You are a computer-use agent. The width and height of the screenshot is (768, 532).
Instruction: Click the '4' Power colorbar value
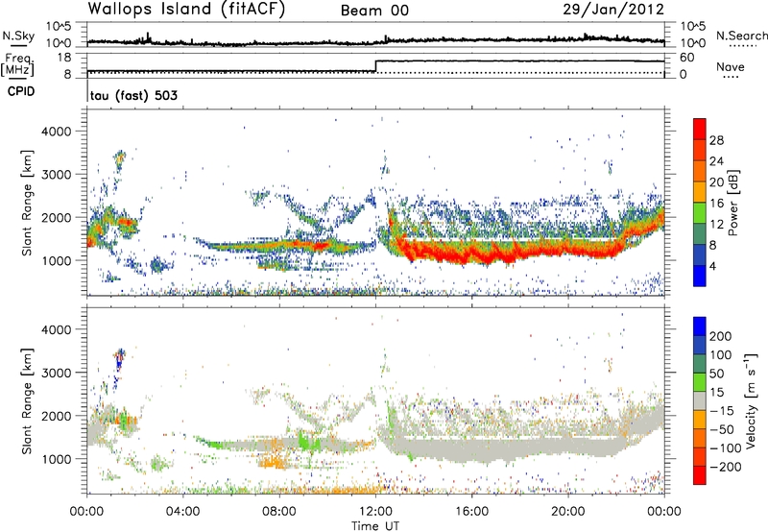(713, 266)
